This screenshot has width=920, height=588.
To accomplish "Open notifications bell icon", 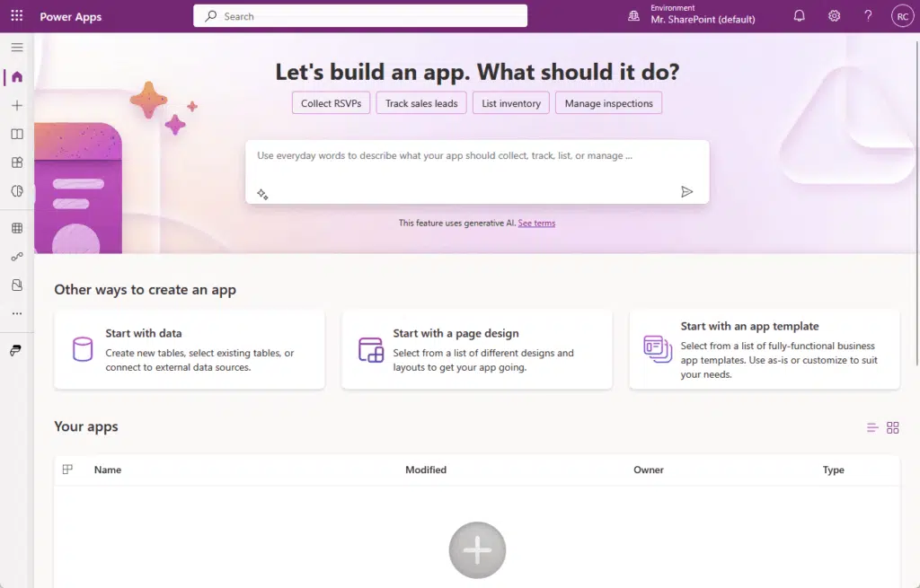I will (799, 16).
